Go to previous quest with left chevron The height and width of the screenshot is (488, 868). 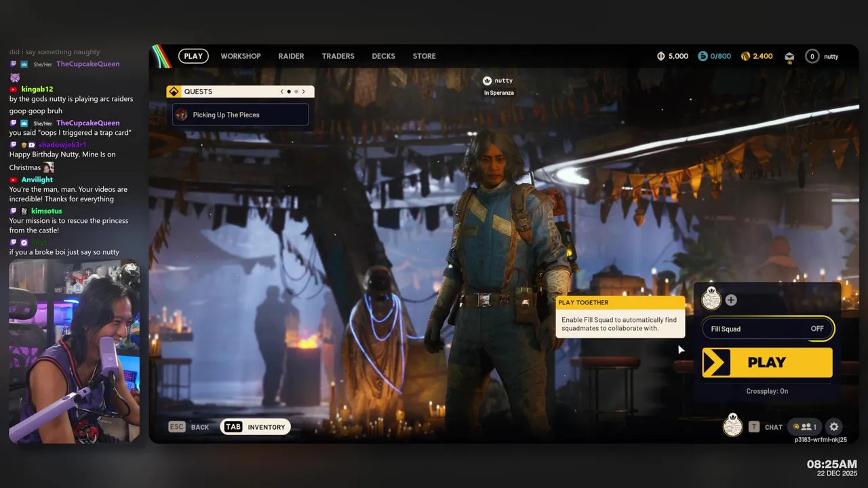(282, 91)
